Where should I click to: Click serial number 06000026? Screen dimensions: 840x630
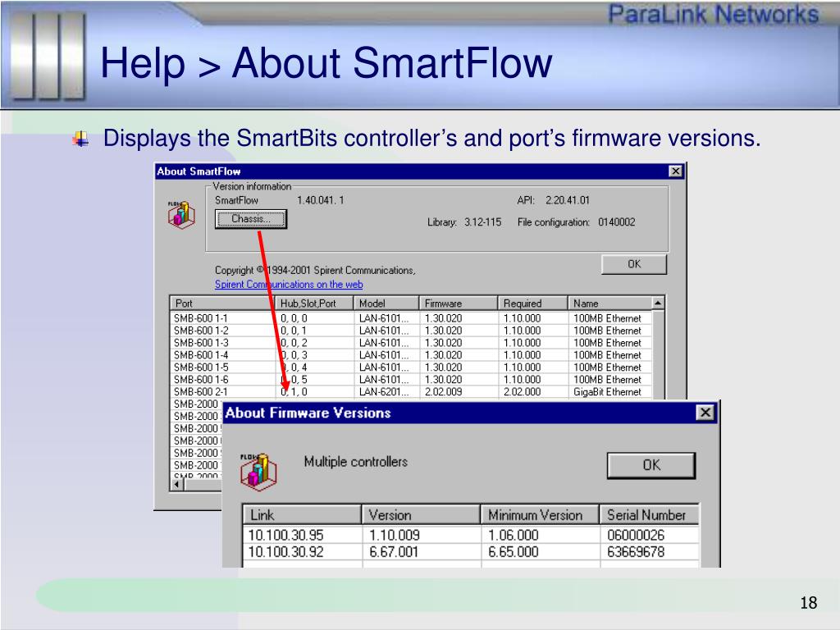click(x=636, y=535)
